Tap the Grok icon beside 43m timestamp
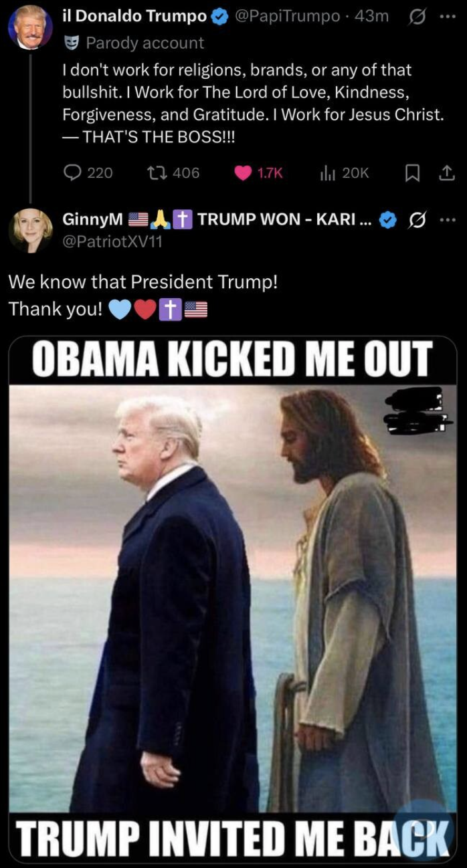The image size is (467, 868). [x=415, y=16]
